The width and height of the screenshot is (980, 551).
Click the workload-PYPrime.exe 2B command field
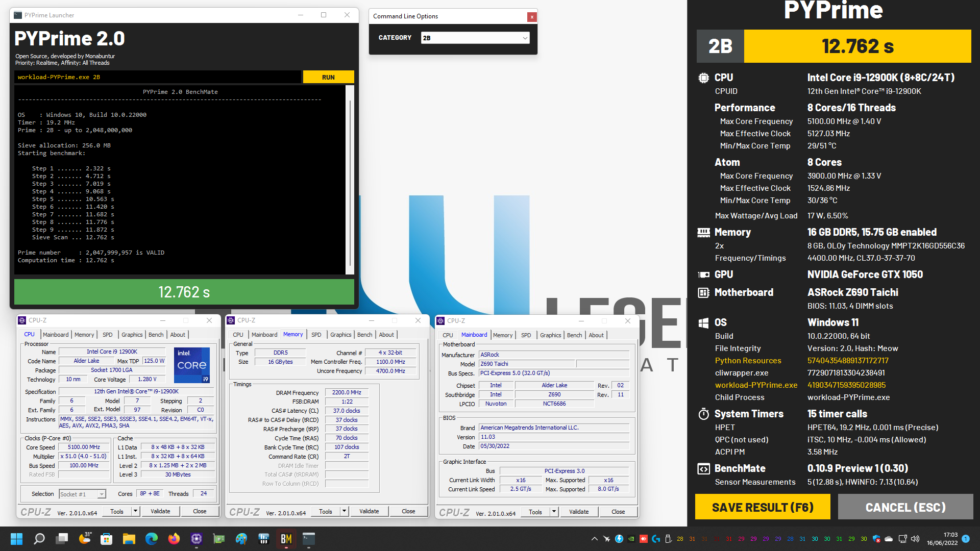pos(157,77)
